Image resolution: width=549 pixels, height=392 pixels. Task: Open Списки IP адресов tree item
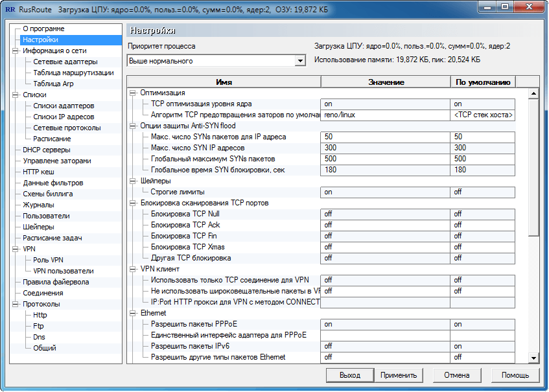(x=64, y=117)
